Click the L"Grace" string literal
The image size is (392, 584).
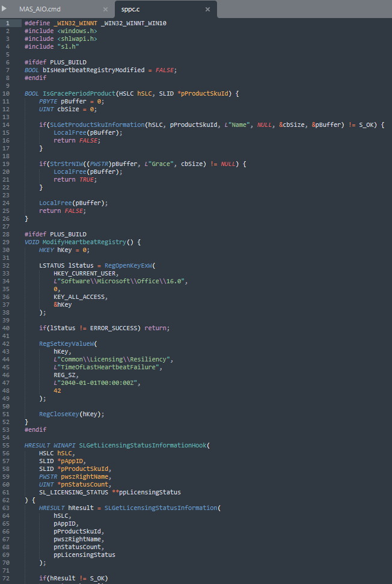pyautogui.click(x=161, y=164)
